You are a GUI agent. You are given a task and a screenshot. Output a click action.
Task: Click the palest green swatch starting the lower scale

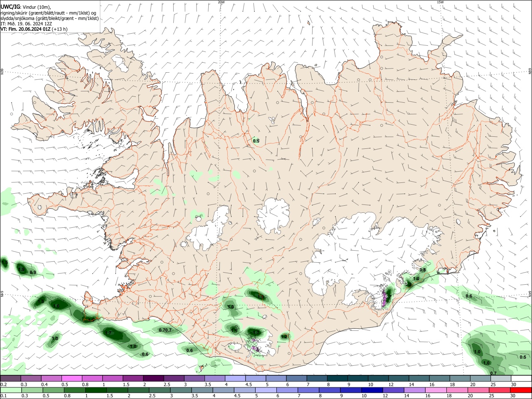[x=11, y=390]
